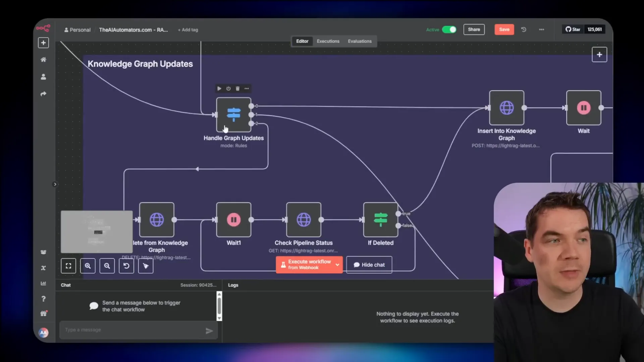Viewport: 644px width, 362px height.
Task: Click the add new plus button in the sidebar
Action: [43, 43]
